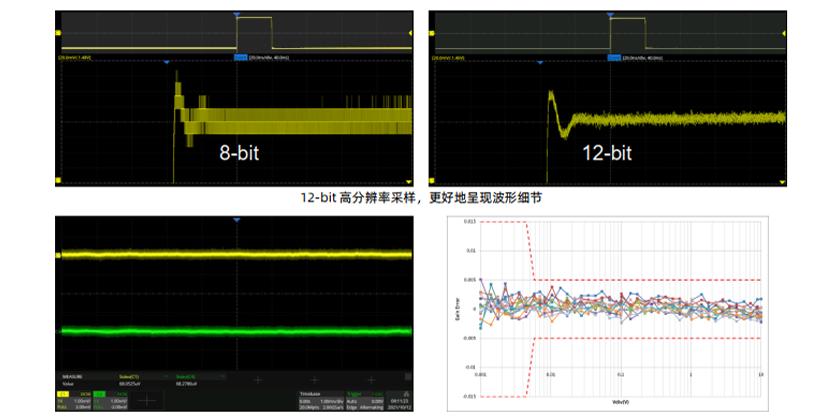Click blue zoom label under 12-bit overview

(x=612, y=57)
